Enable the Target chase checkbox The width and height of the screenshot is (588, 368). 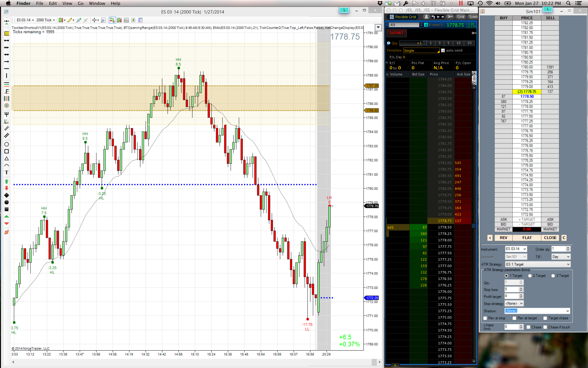coord(545,318)
